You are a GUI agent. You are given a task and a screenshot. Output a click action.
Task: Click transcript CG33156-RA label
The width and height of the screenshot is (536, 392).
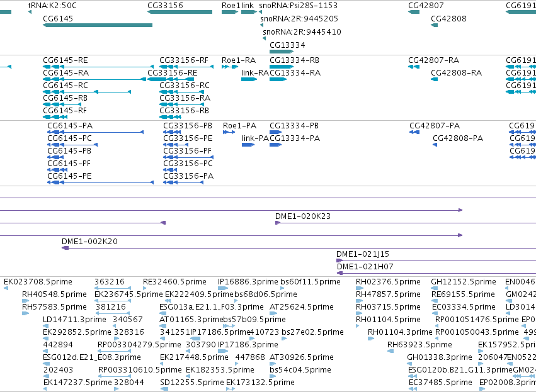185,98
